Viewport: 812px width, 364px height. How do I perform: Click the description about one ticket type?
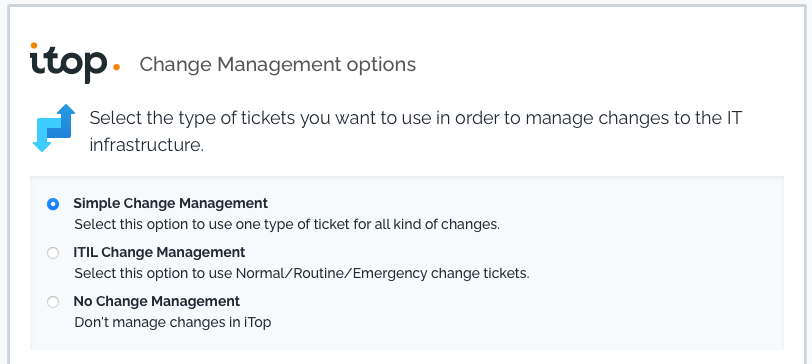(x=287, y=225)
